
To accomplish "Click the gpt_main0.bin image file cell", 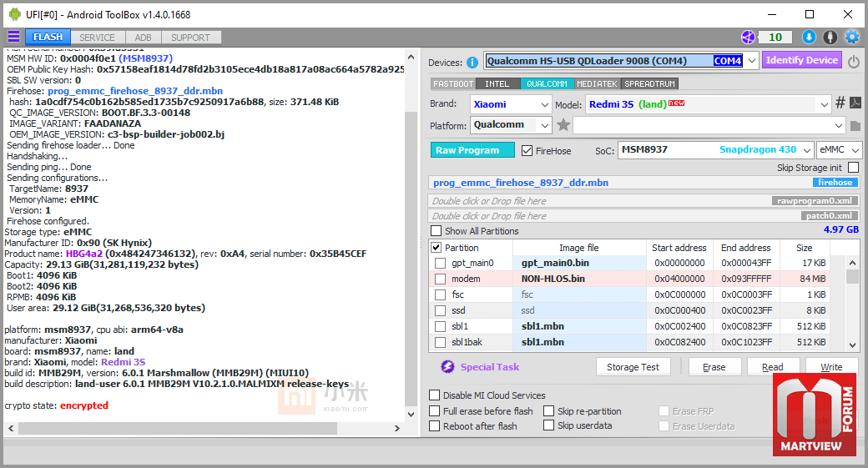I will click(x=579, y=263).
